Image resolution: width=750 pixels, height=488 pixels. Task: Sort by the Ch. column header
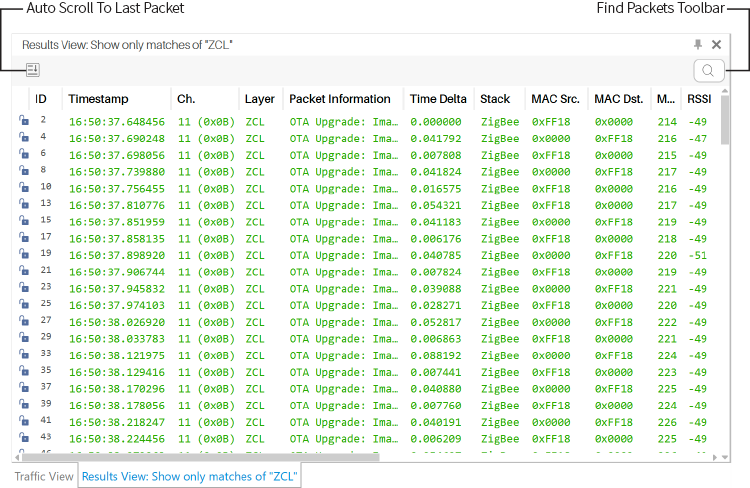click(x=205, y=99)
